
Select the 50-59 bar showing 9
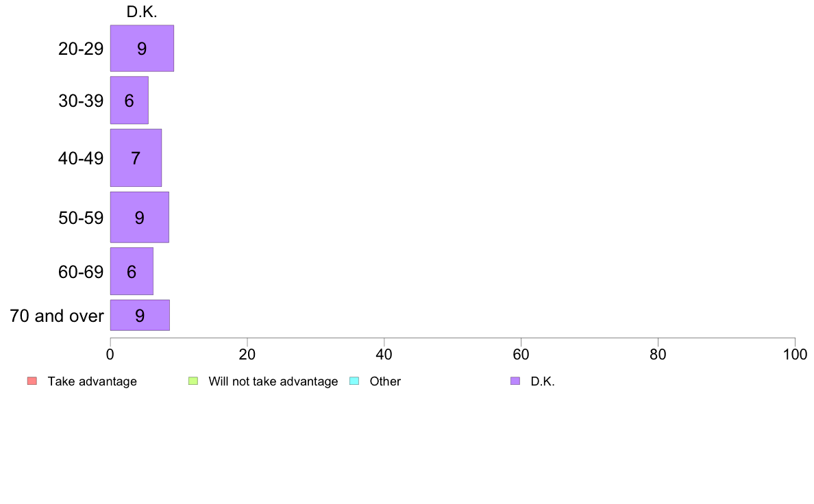pos(139,217)
